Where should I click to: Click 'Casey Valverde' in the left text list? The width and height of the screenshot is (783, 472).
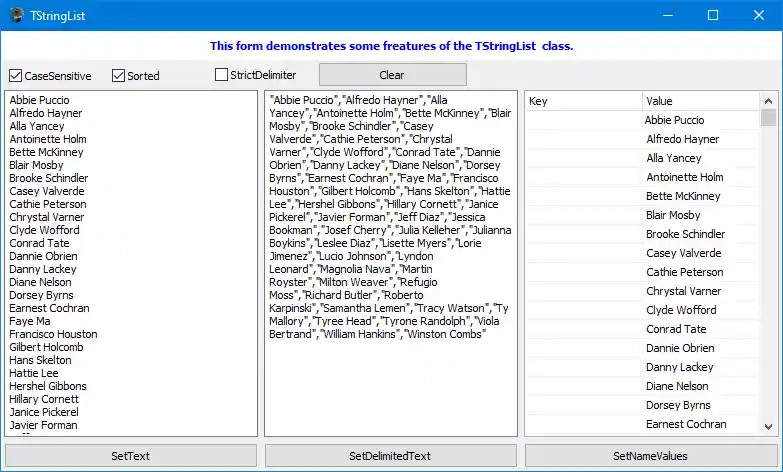pos(47,191)
